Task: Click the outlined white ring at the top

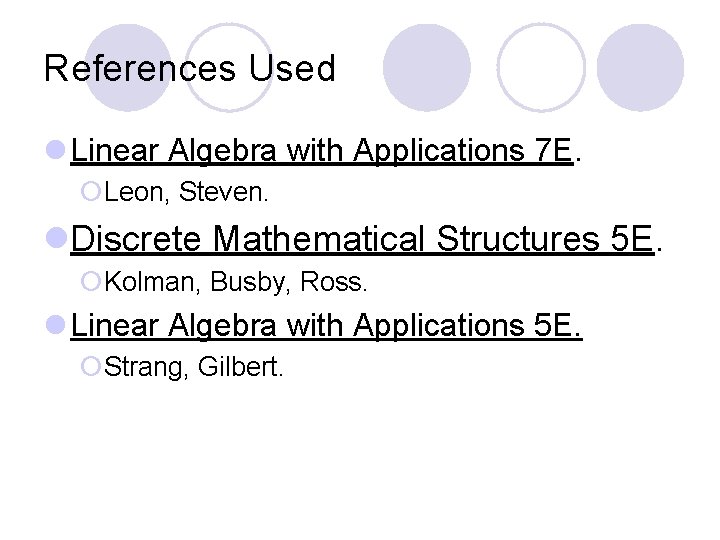Action: click(541, 67)
